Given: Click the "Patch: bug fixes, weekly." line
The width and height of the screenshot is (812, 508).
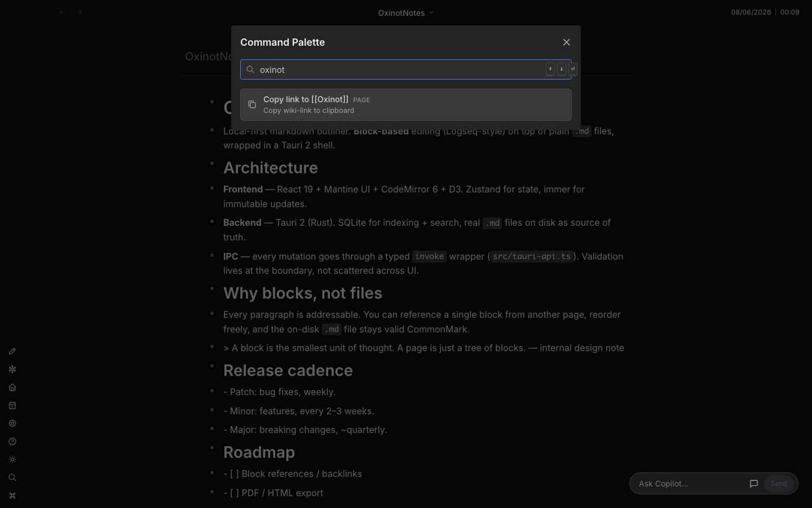Looking at the screenshot, I should point(280,392).
